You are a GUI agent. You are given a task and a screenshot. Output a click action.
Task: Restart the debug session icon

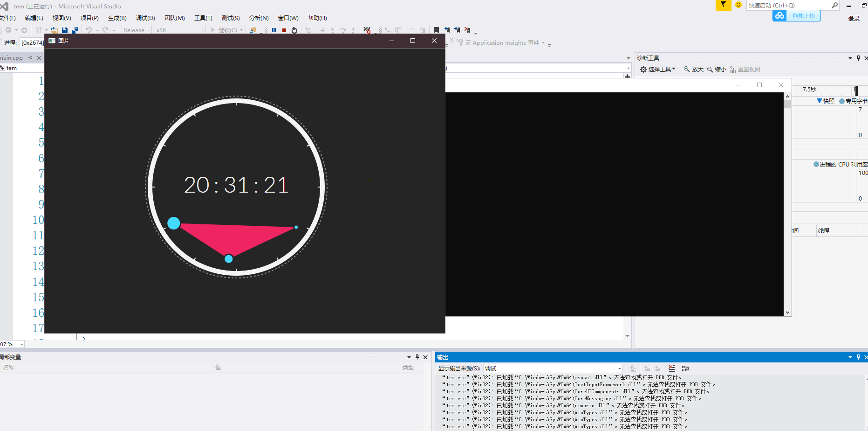[294, 30]
